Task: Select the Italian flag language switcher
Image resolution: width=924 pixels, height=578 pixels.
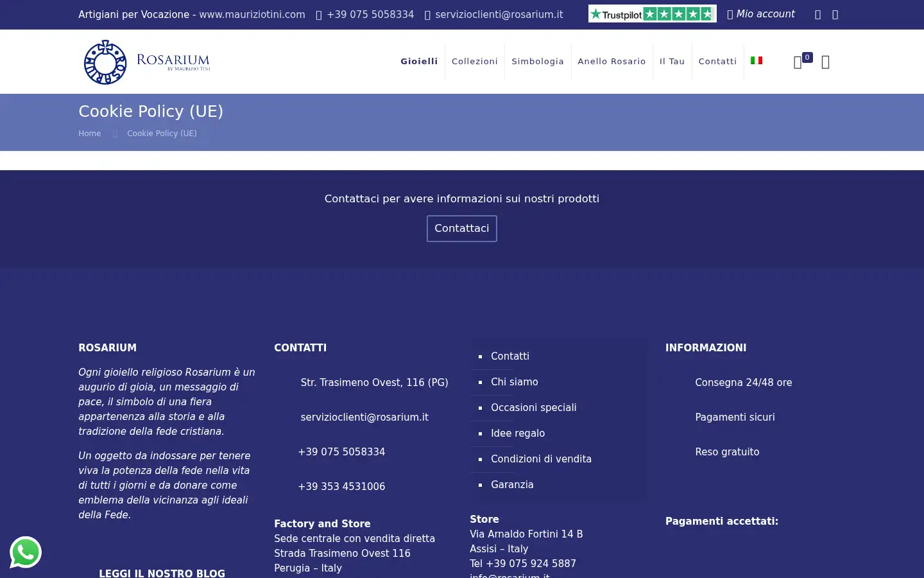Action: coord(757,60)
